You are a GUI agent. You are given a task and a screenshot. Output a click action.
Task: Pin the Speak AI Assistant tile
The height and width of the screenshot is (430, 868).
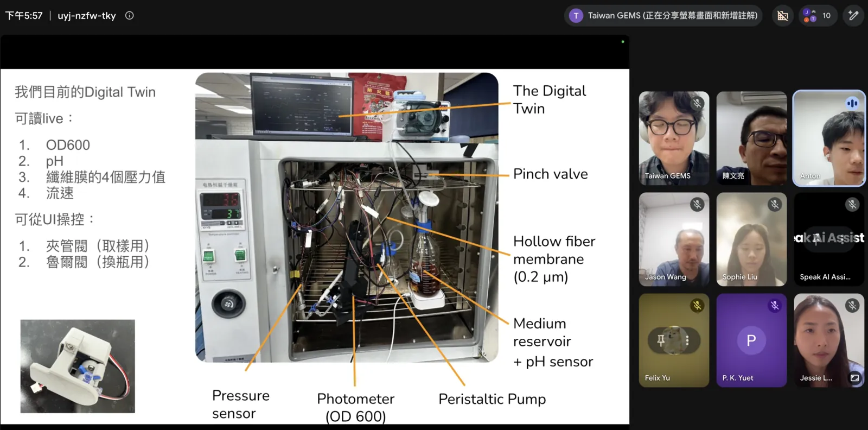click(x=816, y=239)
